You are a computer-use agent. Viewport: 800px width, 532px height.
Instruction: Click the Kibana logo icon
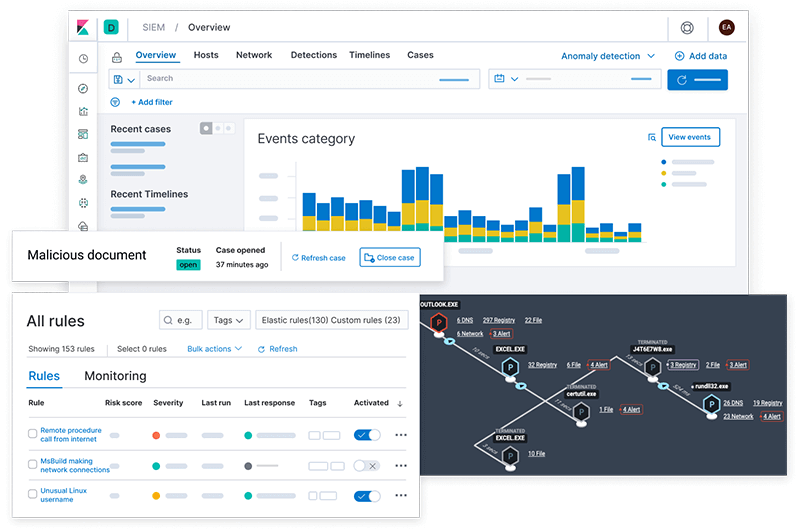pyautogui.click(x=83, y=27)
